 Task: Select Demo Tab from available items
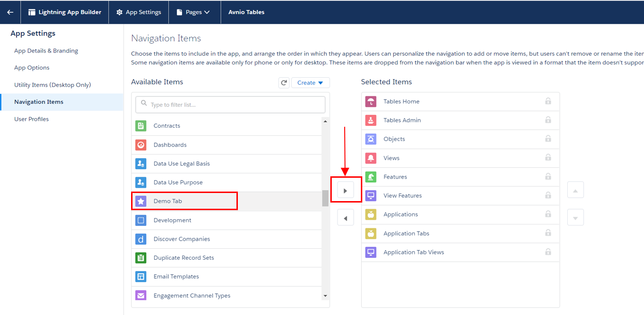click(168, 201)
